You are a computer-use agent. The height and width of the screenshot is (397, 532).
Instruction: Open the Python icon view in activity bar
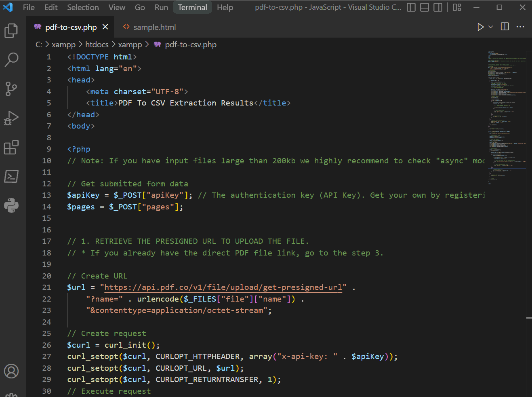coord(11,205)
